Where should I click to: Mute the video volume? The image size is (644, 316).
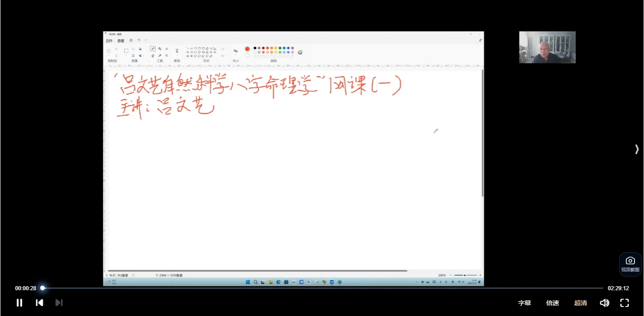pos(604,303)
